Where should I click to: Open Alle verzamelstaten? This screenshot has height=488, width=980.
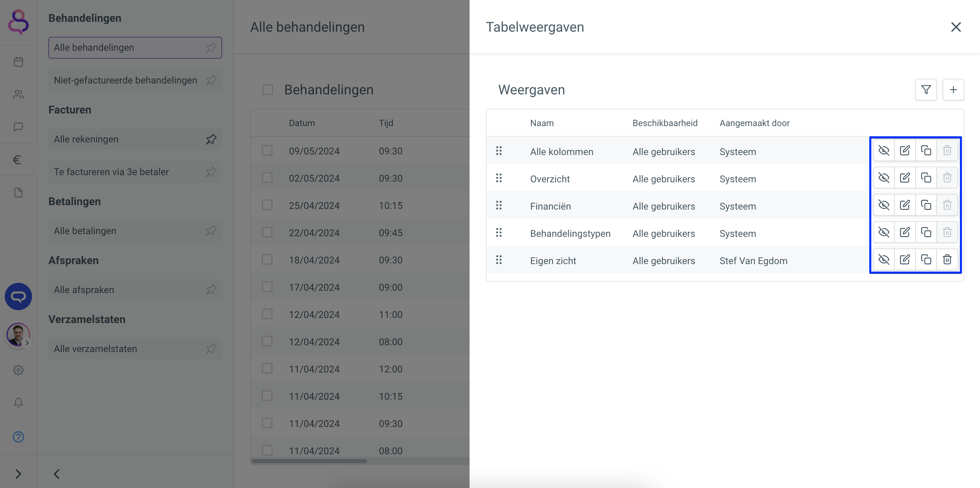(x=135, y=349)
